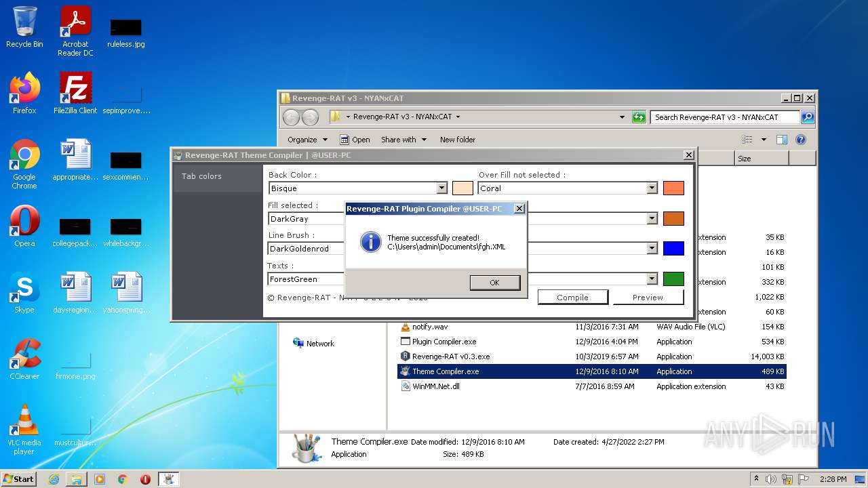Click the Opera icon in the taskbar

pyautogui.click(x=145, y=479)
